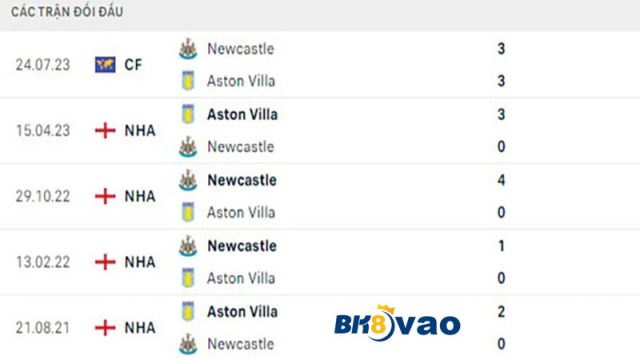Click the England flag in 13.02.22 row
640x360 pixels.
pos(105,262)
